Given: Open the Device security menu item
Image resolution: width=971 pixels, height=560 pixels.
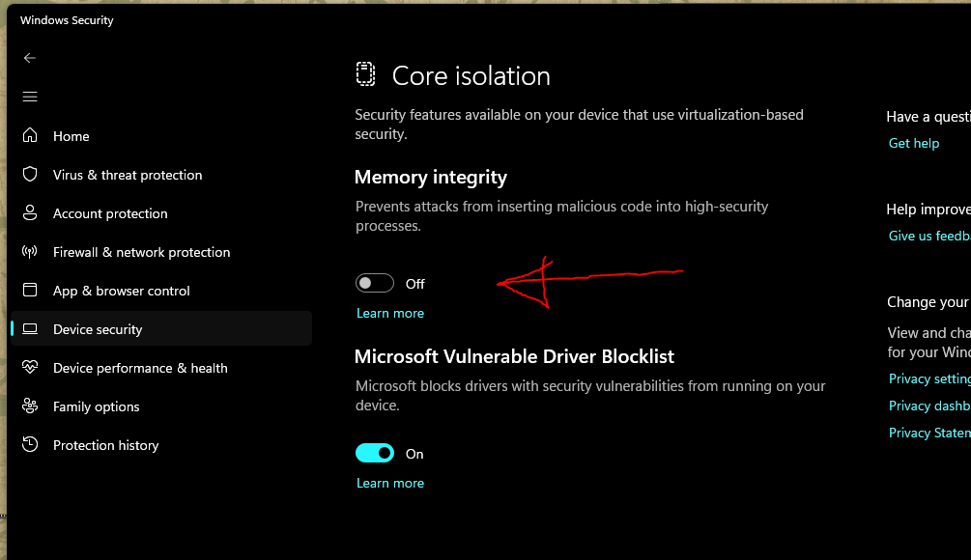Looking at the screenshot, I should coord(161,328).
